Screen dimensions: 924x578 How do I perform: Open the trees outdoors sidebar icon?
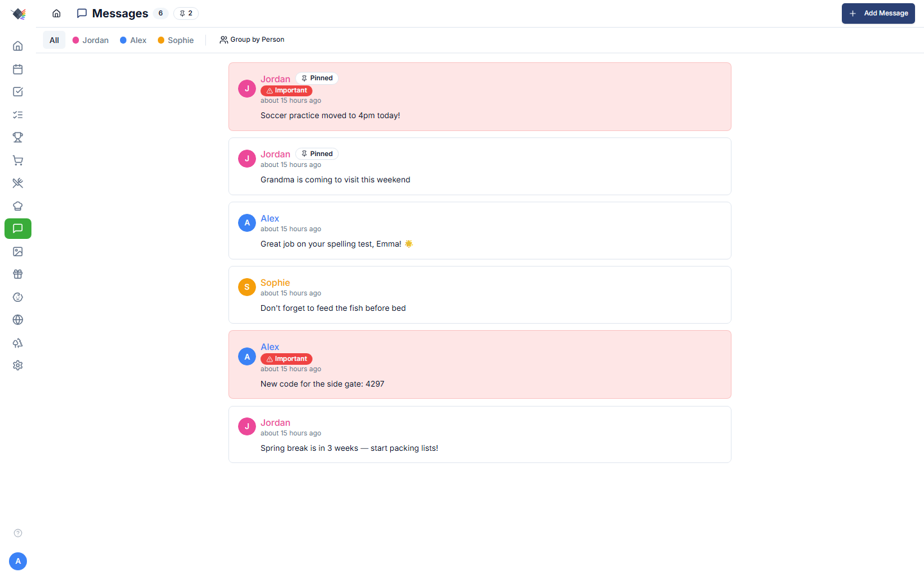[18, 343]
